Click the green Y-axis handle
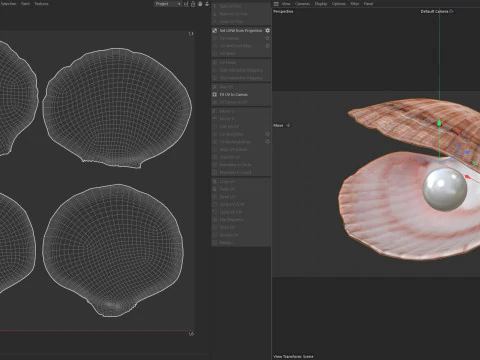 (439, 123)
